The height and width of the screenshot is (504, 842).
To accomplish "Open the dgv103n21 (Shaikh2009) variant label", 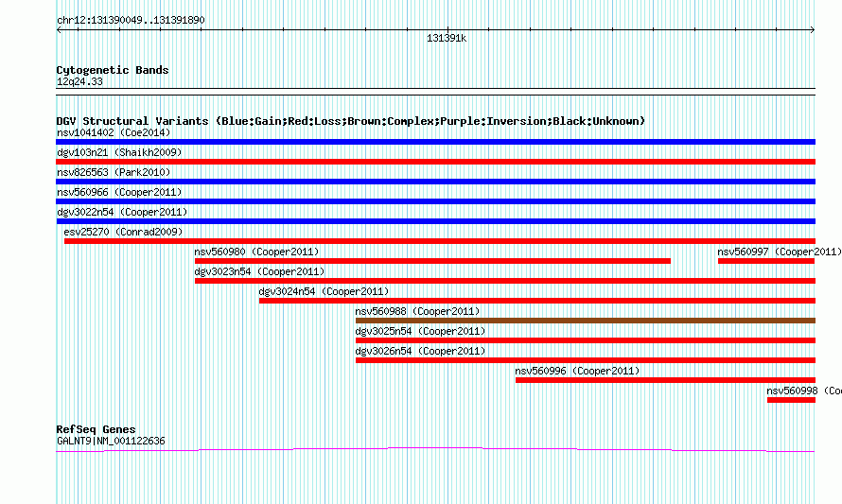I will click(119, 152).
